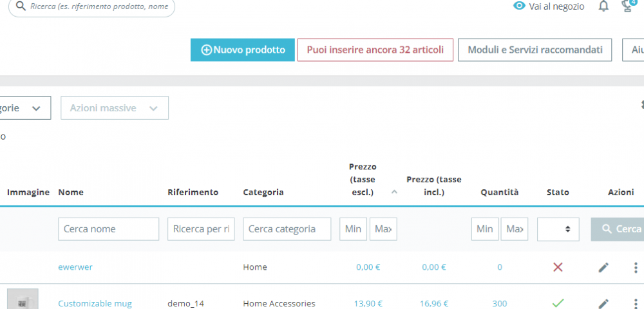
Task: Click the magnifier icon in the search bar
Action: point(20,6)
